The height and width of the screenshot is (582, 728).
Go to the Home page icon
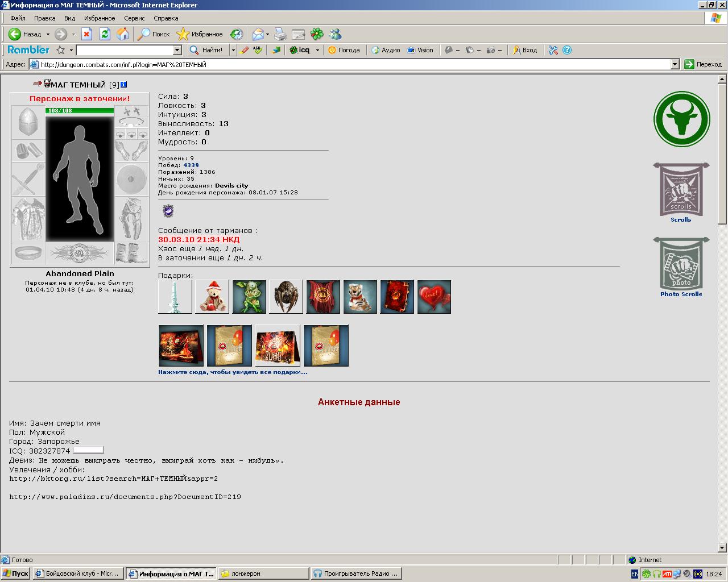coord(123,34)
